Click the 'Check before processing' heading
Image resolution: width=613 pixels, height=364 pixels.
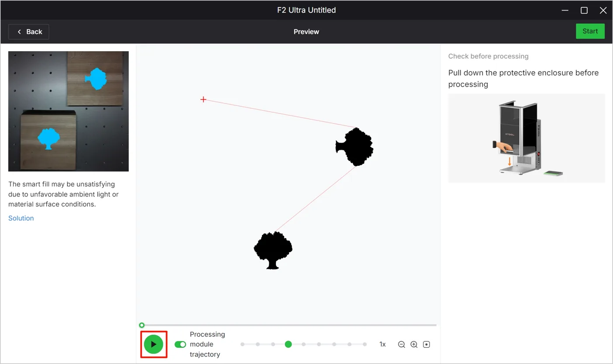coord(488,56)
